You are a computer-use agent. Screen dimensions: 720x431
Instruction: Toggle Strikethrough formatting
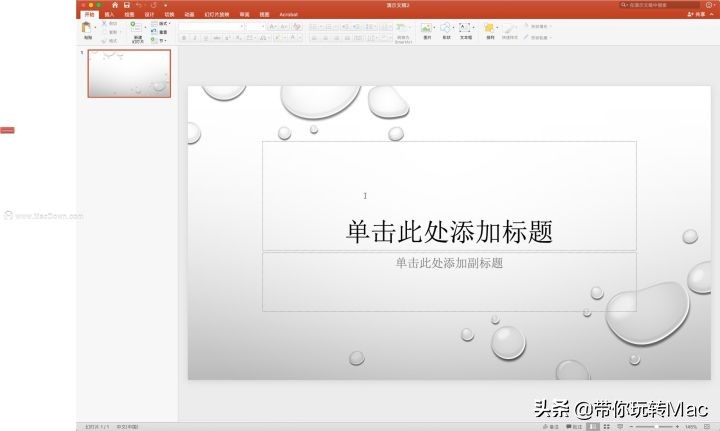pos(217,38)
